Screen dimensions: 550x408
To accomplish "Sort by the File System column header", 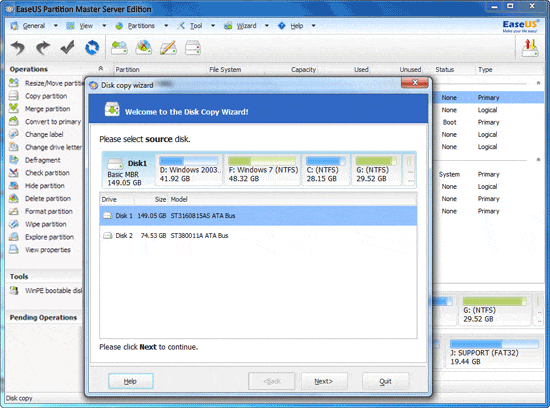I will pos(225,69).
